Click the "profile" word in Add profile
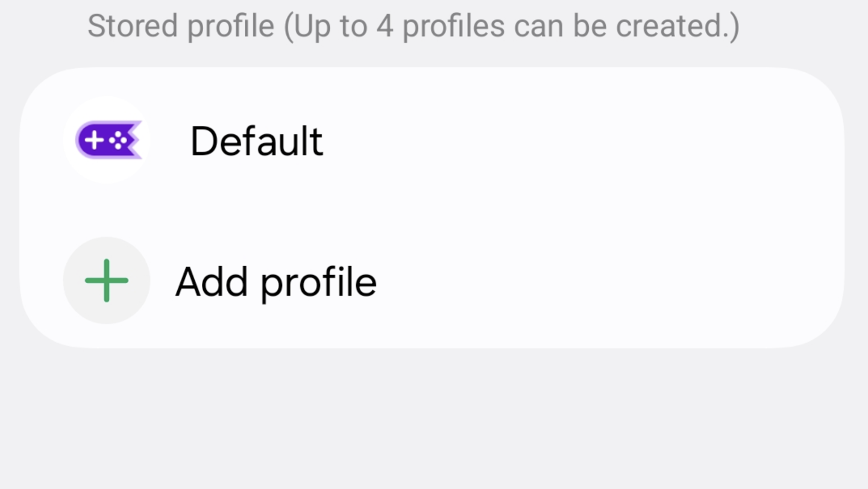The height and width of the screenshot is (489, 868). (318, 282)
